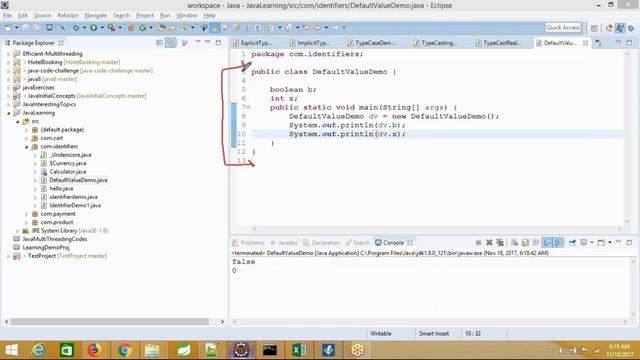Viewport: 640px width, 360px height.
Task: Collapse the JavaLearning project node
Action: coord(9,113)
